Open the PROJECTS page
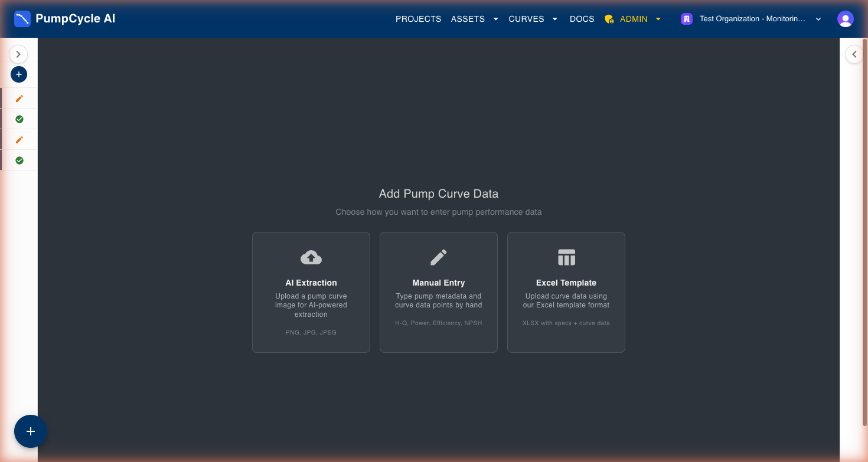Screen dimensions: 868x462 [418, 19]
